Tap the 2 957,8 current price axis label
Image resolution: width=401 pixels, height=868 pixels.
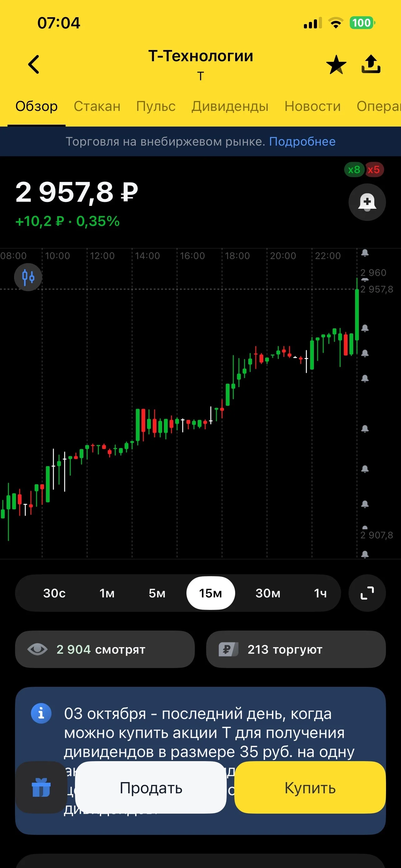[377, 289]
